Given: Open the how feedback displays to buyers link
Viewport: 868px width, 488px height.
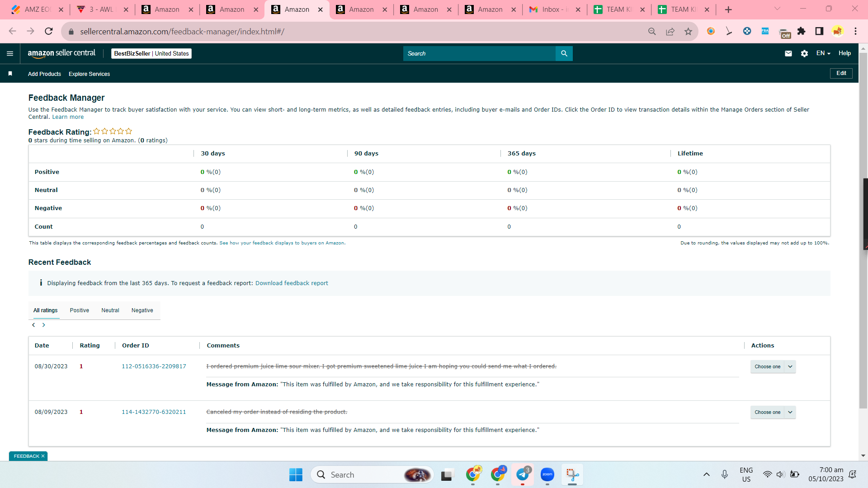Looking at the screenshot, I should (282, 243).
